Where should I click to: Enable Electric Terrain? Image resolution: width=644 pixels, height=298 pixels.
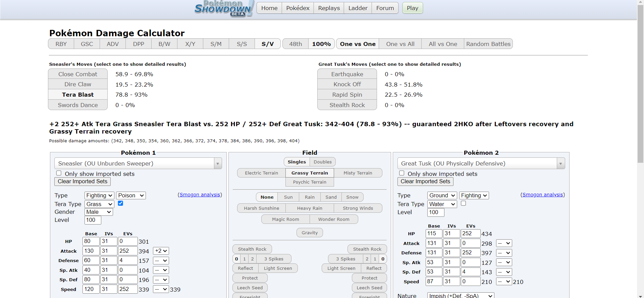261,173
